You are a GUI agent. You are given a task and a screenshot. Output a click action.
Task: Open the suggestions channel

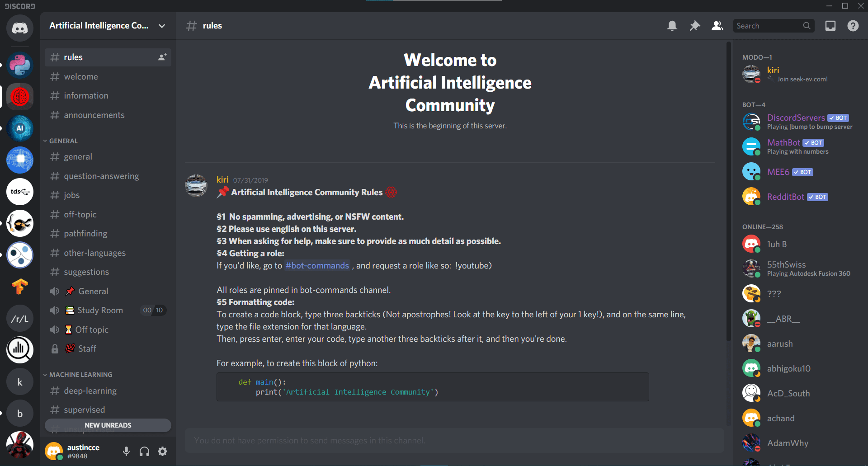[108, 272]
